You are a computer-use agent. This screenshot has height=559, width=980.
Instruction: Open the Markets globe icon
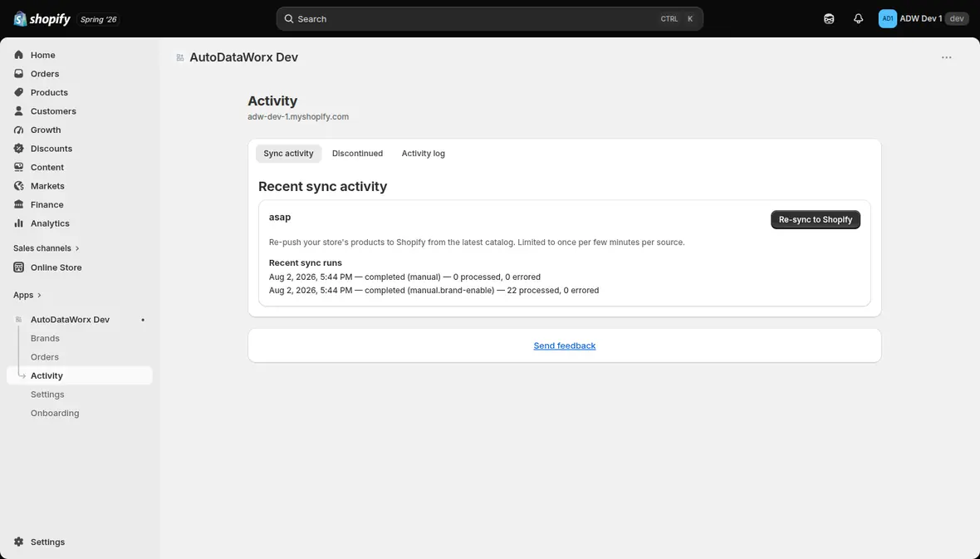pyautogui.click(x=19, y=186)
